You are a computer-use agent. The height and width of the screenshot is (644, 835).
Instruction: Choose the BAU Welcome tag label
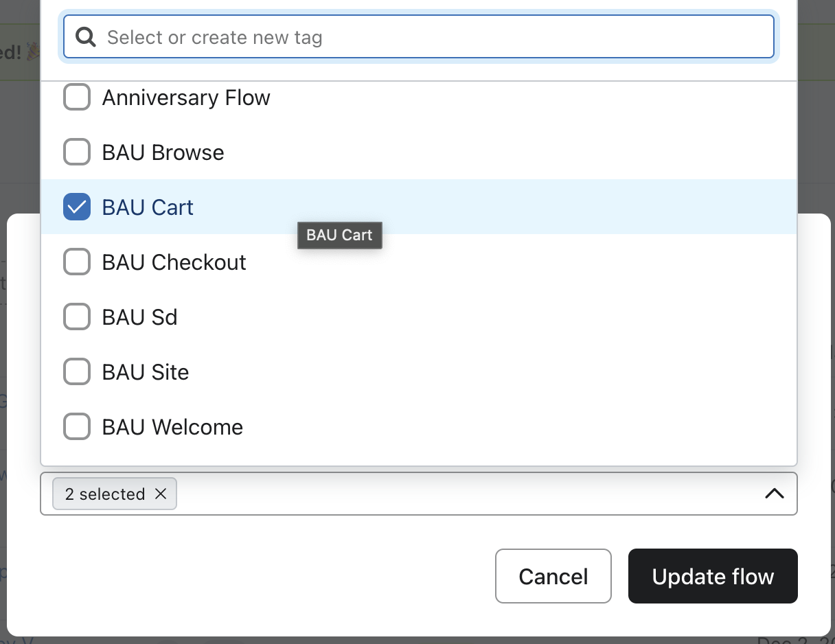tap(172, 427)
